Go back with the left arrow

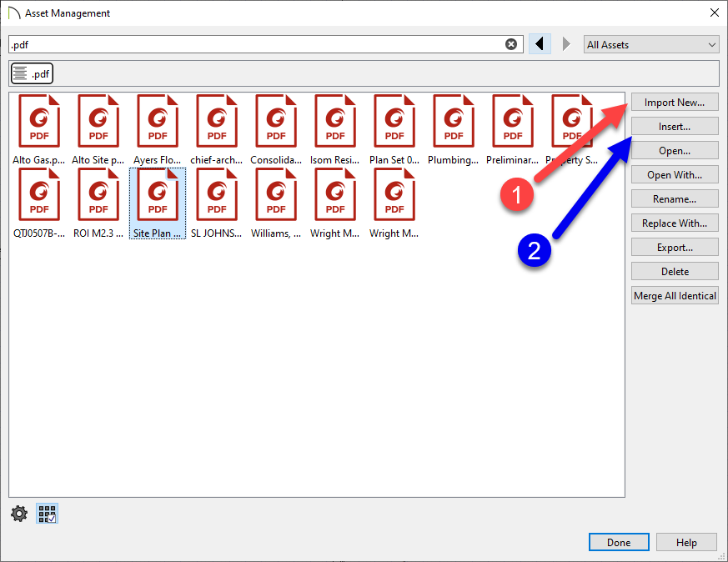tap(540, 44)
